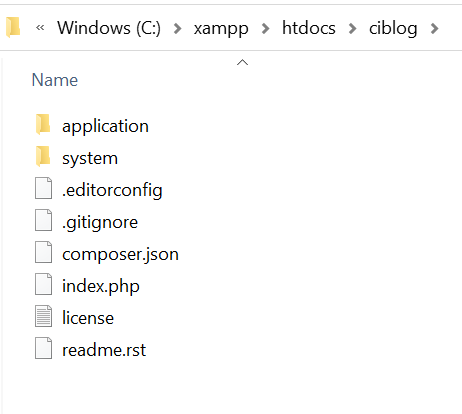Navigate to xampp breadcrumb
462x414 pixels.
coord(221,29)
